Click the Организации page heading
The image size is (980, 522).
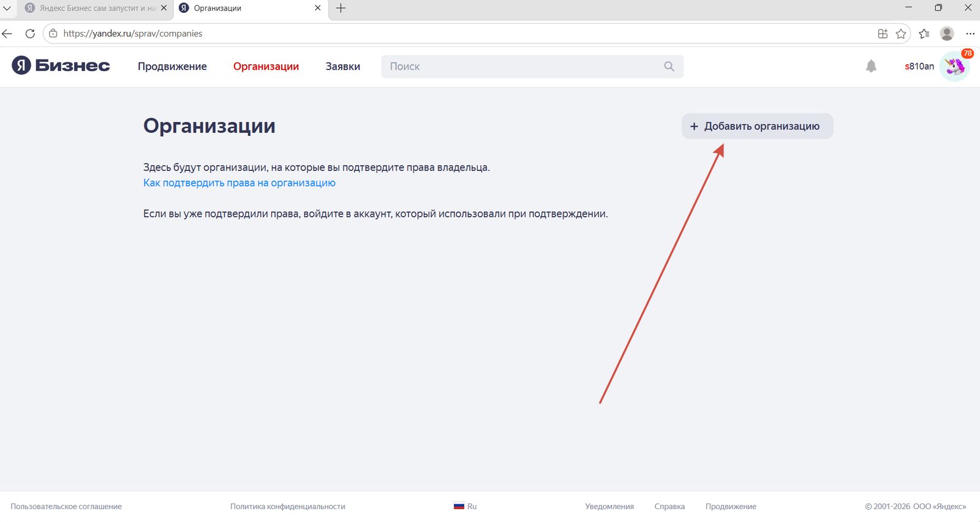(x=209, y=126)
